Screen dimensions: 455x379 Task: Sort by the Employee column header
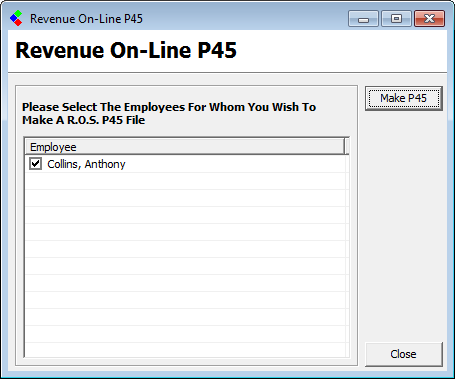tap(185, 147)
